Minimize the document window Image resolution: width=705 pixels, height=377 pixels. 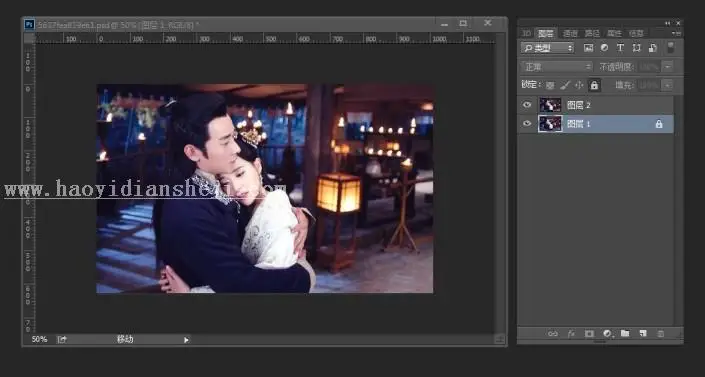coord(444,24)
